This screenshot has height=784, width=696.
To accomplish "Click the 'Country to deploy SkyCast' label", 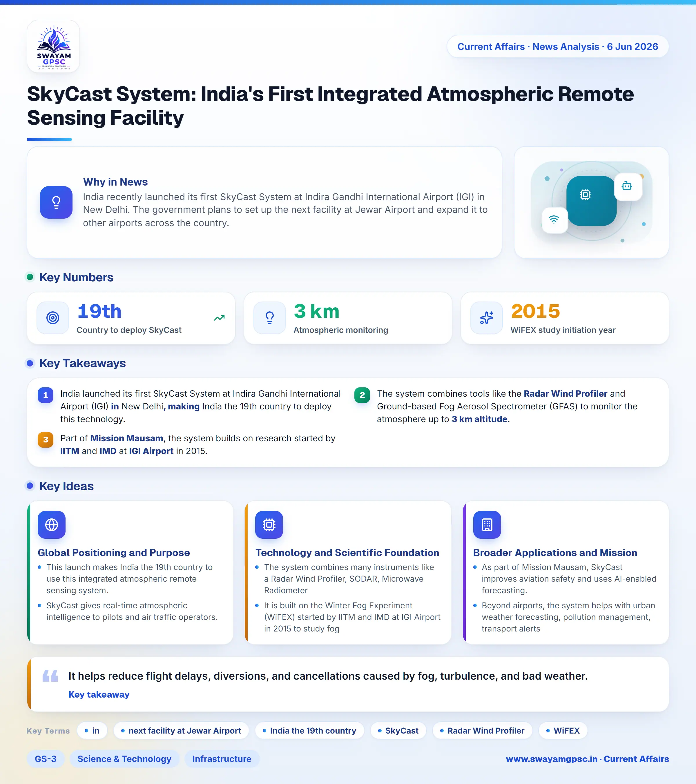I will point(129,330).
